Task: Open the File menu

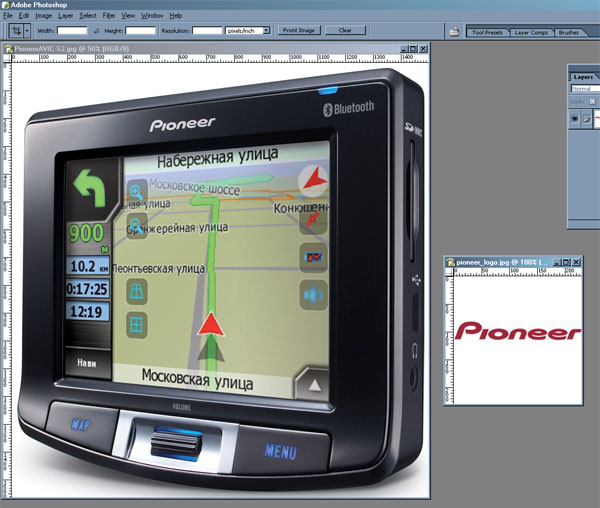Action: click(8, 16)
